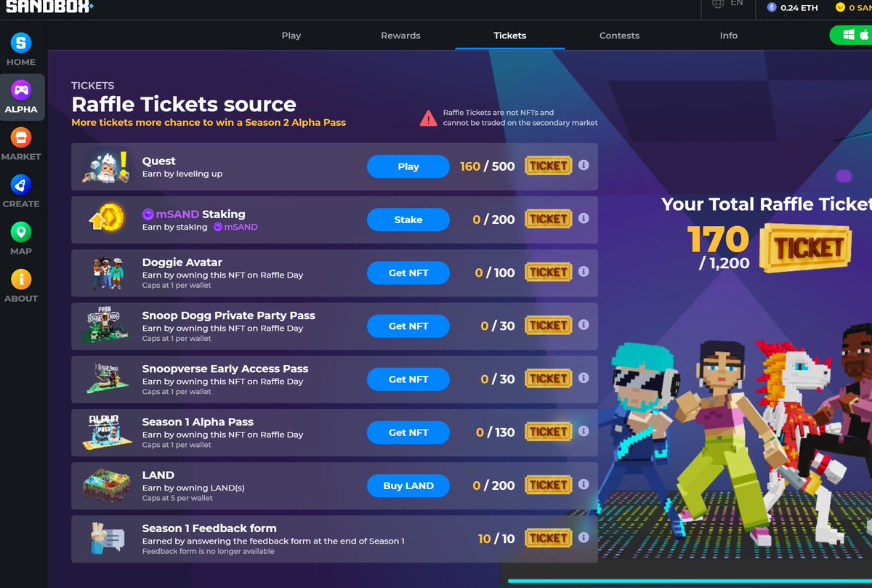Open the HOME sidebar icon
The height and width of the screenshot is (588, 872).
coord(21,43)
